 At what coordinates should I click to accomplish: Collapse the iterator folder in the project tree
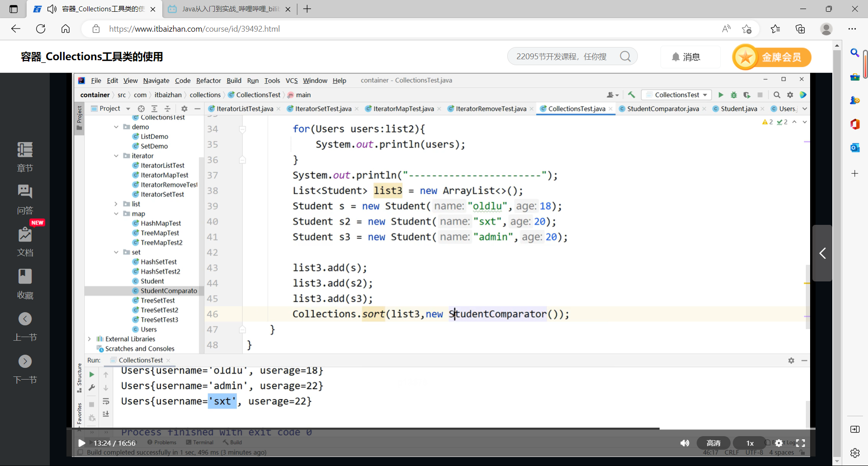[116, 156]
